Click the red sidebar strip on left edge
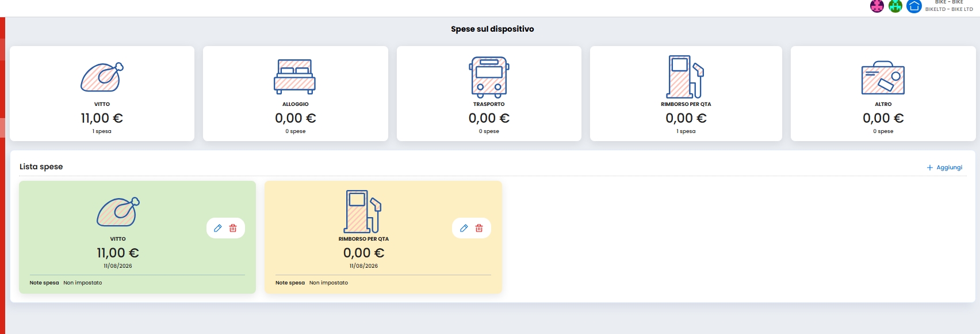The width and height of the screenshot is (980, 334). click(2, 176)
